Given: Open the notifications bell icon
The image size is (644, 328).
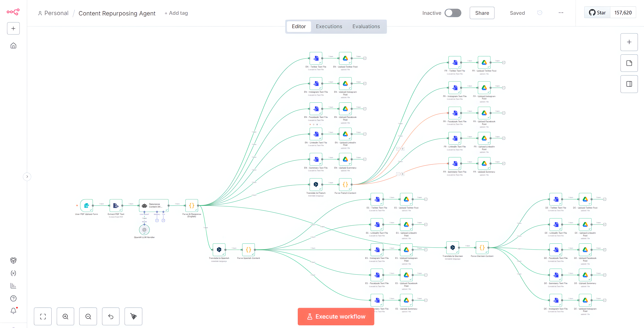Looking at the screenshot, I should (14, 311).
